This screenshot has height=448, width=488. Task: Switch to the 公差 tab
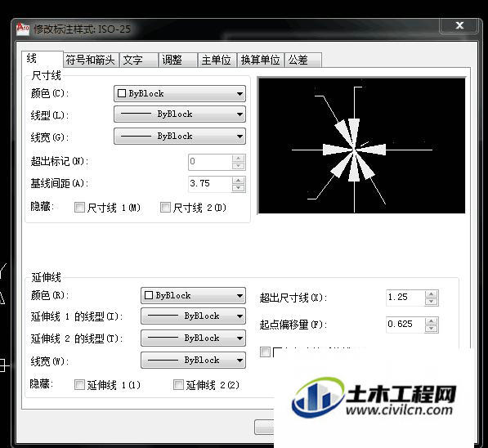click(302, 60)
